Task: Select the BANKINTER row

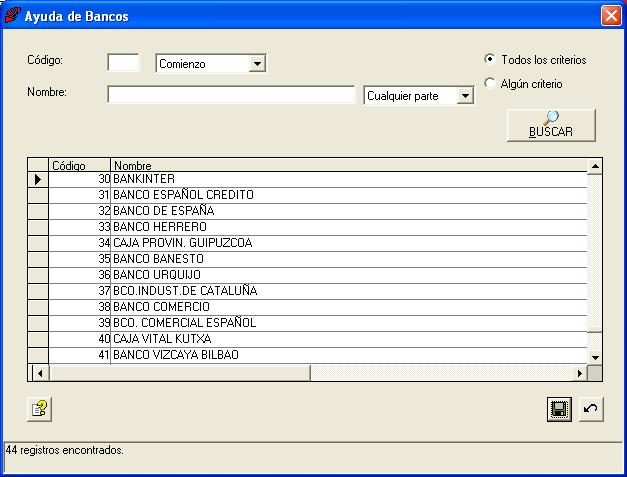Action: 307,179
